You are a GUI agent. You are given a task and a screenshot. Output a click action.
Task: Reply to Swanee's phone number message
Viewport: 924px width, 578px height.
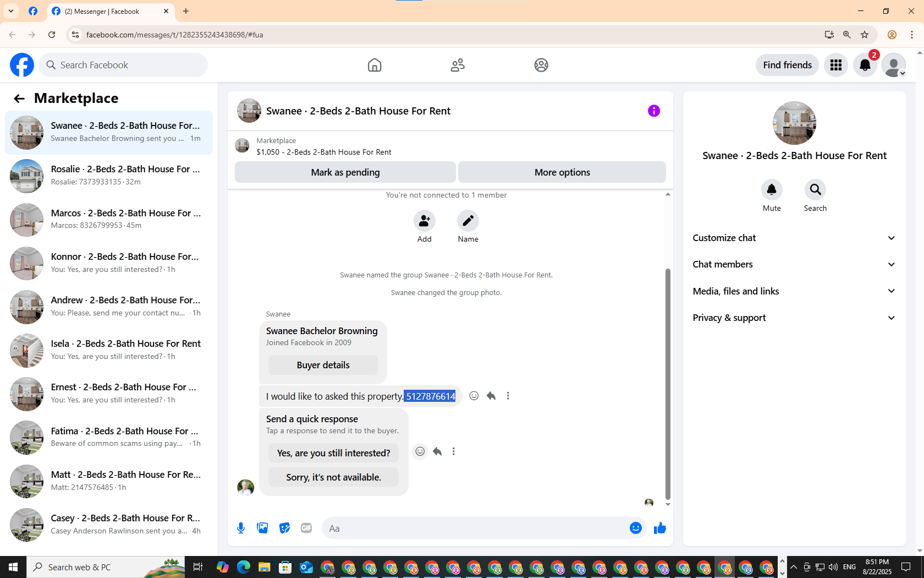(491, 396)
